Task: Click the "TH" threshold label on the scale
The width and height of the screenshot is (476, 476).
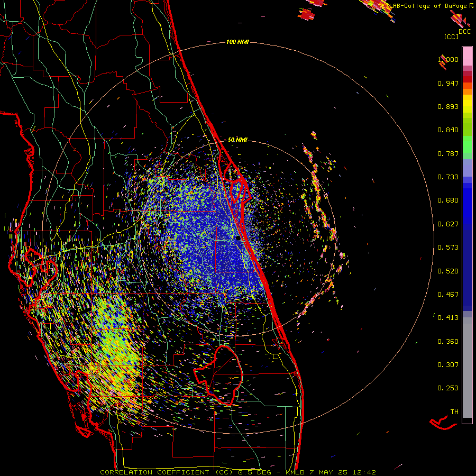Action: 454,412
